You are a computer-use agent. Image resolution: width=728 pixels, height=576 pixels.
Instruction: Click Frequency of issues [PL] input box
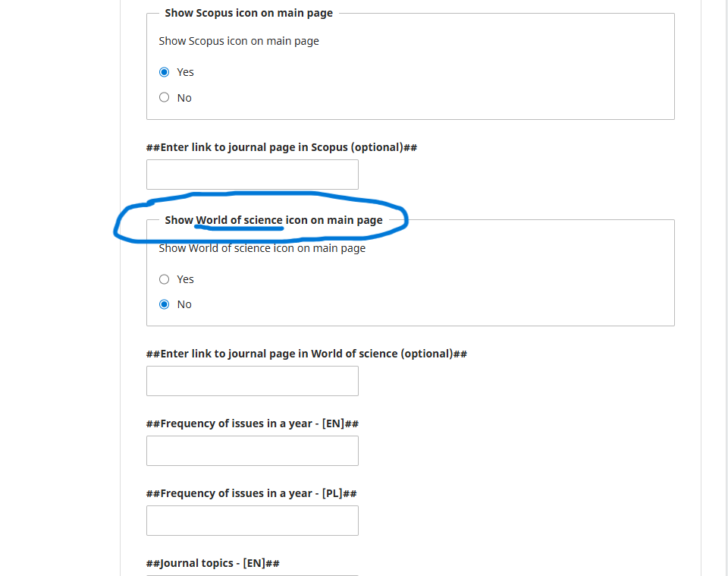tap(252, 521)
